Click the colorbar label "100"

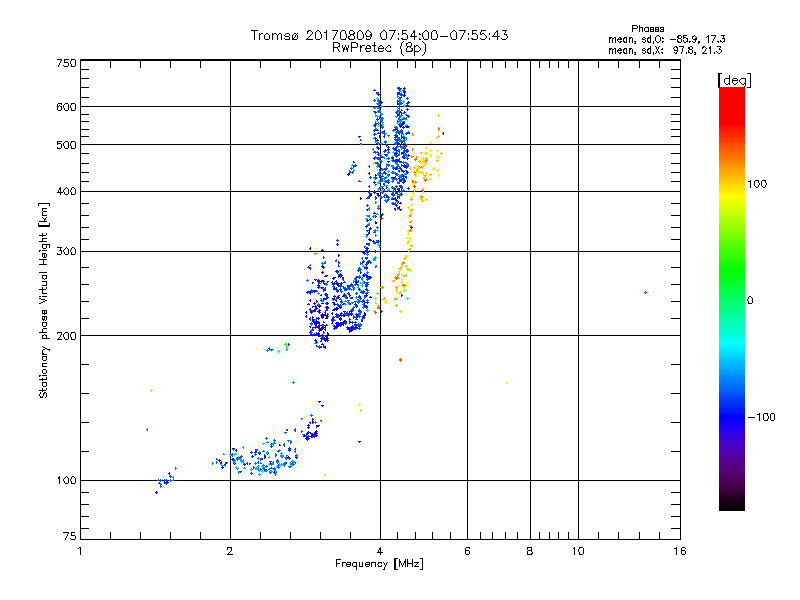point(757,184)
